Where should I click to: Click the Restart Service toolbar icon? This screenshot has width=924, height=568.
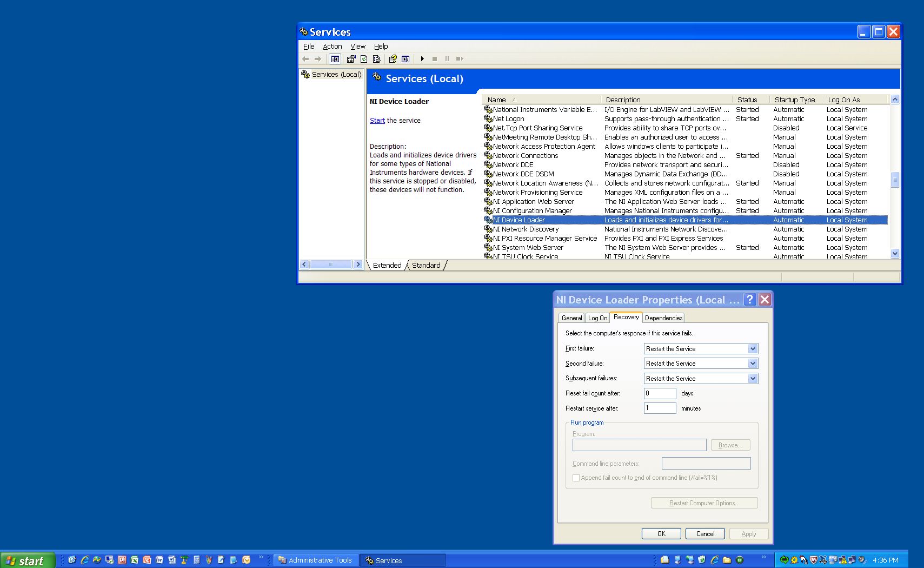coord(460,59)
